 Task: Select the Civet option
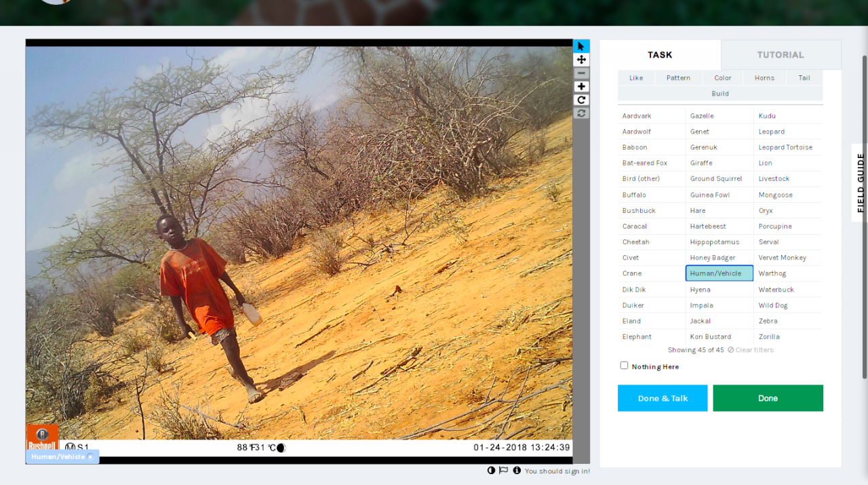652,258
